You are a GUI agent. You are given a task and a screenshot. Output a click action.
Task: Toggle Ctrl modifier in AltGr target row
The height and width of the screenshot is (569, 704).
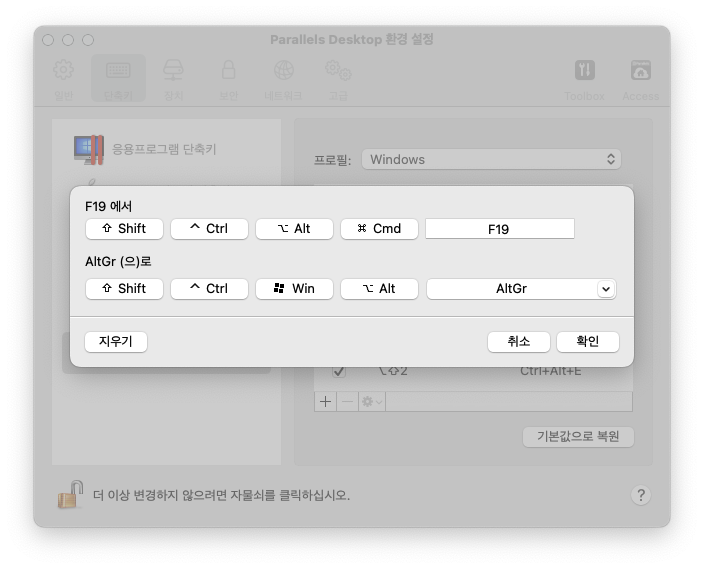tap(209, 288)
